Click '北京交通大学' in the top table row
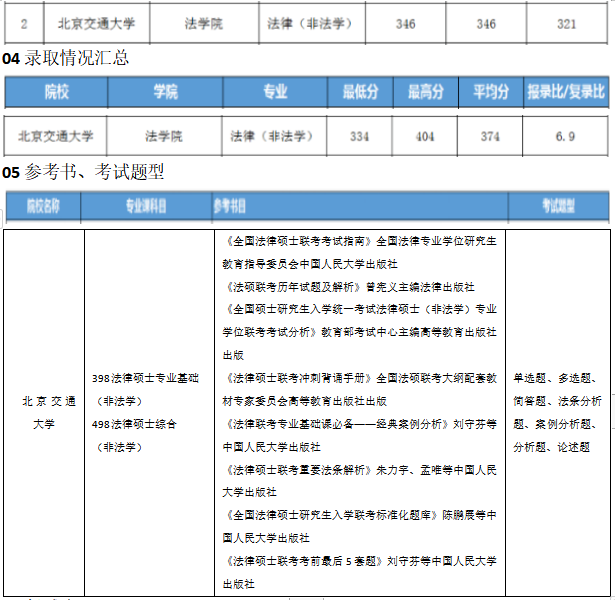 (x=96, y=24)
